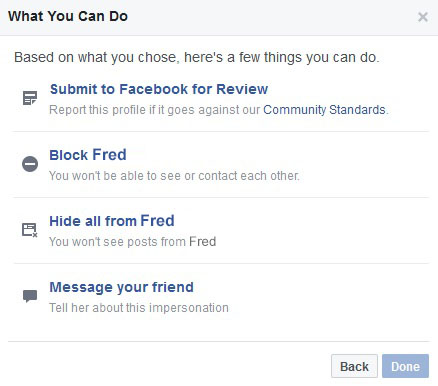Click the dark 'Fred' name in hide description
The width and height of the screenshot is (438, 386).
tap(203, 242)
